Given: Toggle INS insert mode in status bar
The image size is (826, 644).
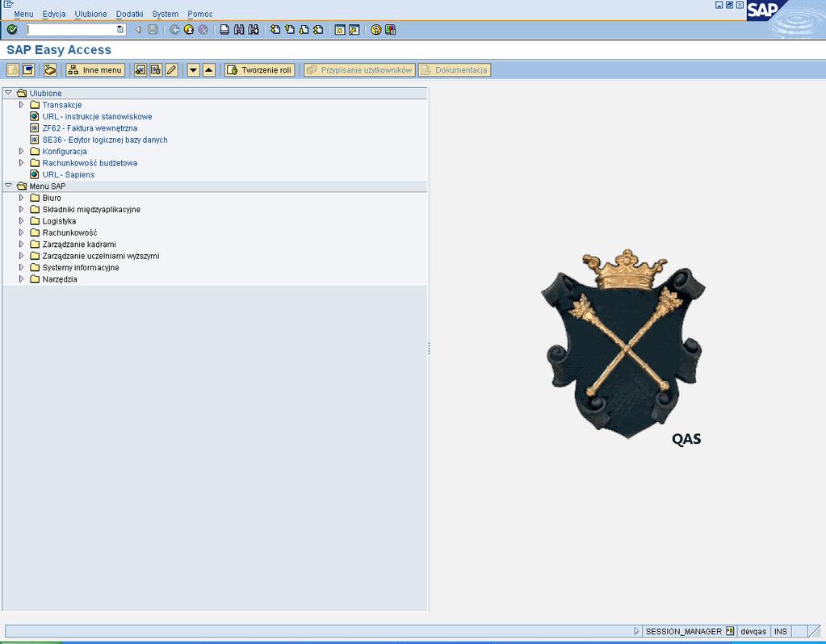Looking at the screenshot, I should pyautogui.click(x=781, y=631).
